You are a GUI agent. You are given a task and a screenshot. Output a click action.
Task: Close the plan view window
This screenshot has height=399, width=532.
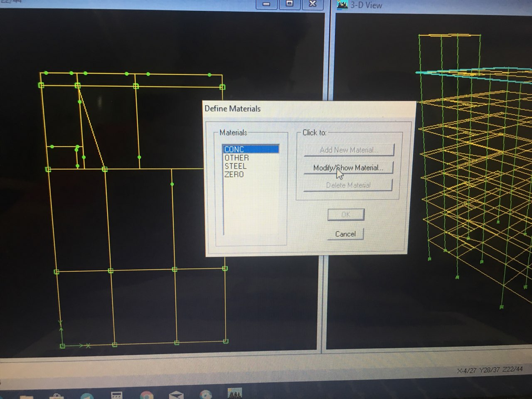[x=313, y=4]
